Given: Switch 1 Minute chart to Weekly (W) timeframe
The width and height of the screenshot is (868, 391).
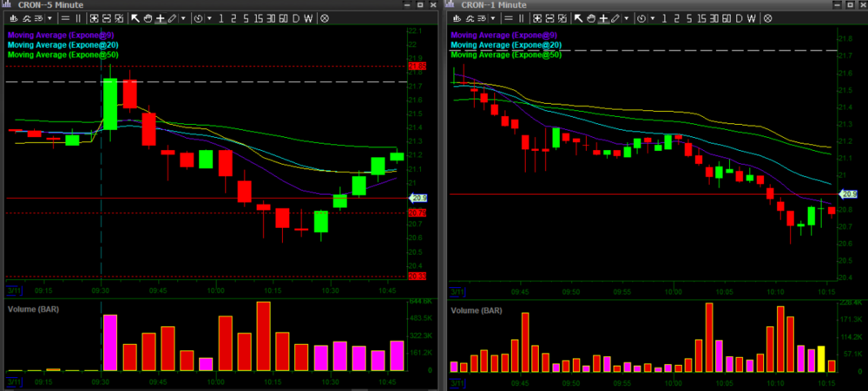Looking at the screenshot, I should click(x=752, y=17).
